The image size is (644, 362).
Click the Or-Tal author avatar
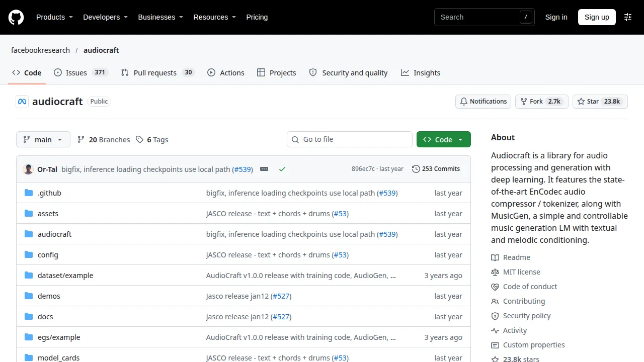click(x=28, y=169)
